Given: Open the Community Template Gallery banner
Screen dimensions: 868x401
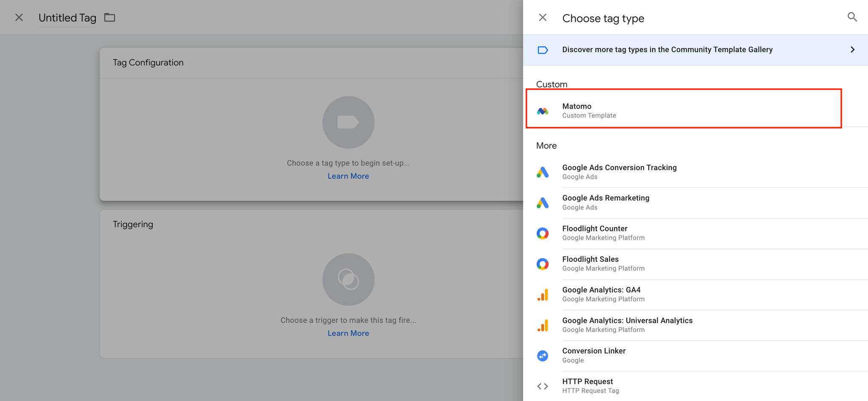Looking at the screenshot, I should pyautogui.click(x=696, y=50).
